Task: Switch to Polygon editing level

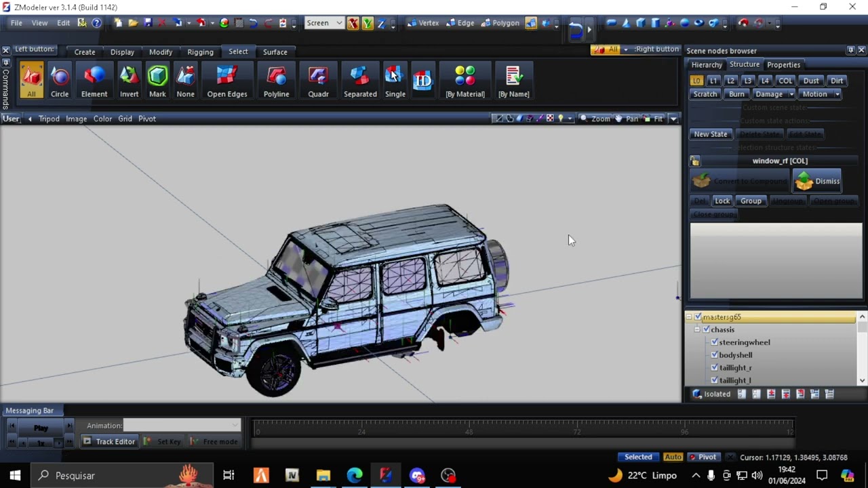Action: (500, 23)
